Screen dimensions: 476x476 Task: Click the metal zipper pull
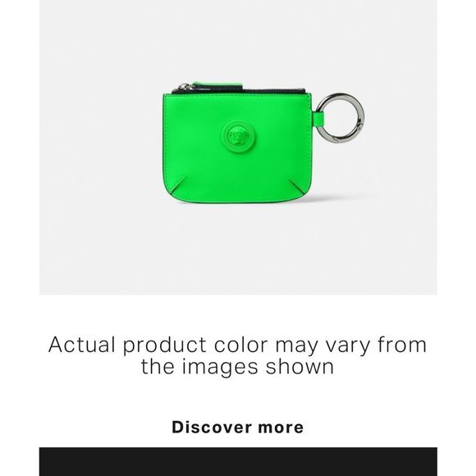186,87
